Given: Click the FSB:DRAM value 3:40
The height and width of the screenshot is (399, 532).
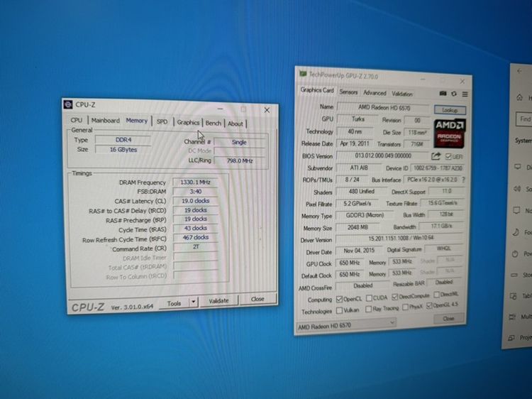Looking at the screenshot, I should pyautogui.click(x=196, y=192).
